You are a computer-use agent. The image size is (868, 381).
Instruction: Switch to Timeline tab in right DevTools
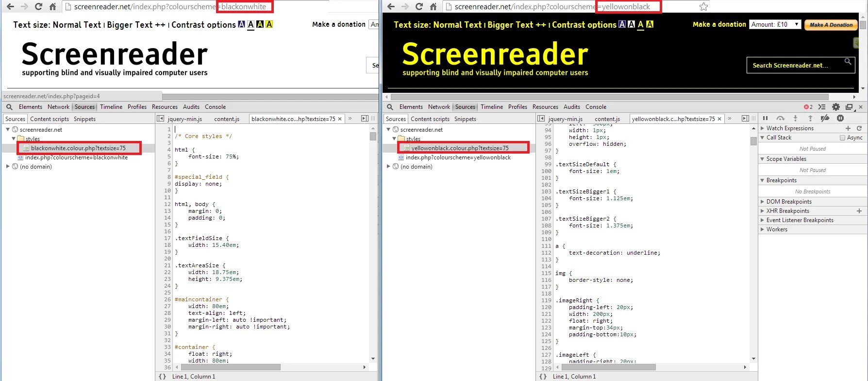(492, 107)
